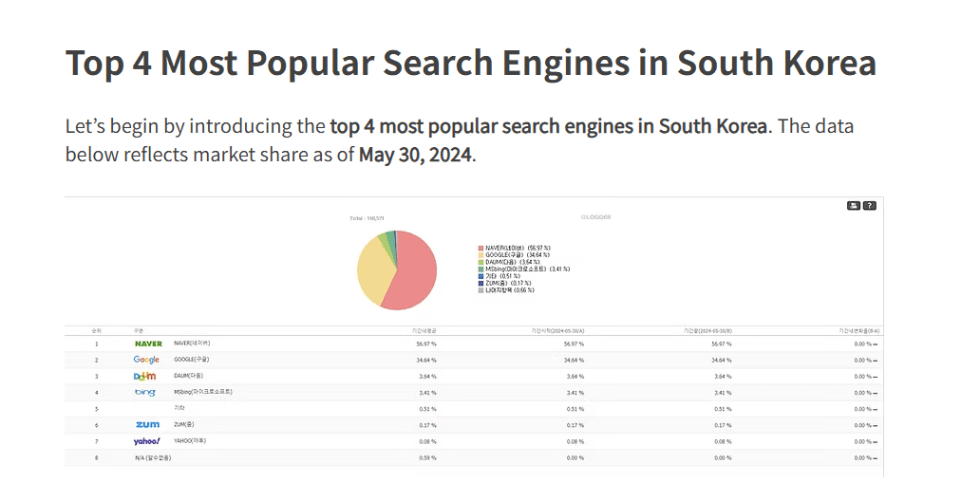Click the bold text 'May 30, 2024'
Image resolution: width=980 pixels, height=501 pixels.
click(415, 154)
